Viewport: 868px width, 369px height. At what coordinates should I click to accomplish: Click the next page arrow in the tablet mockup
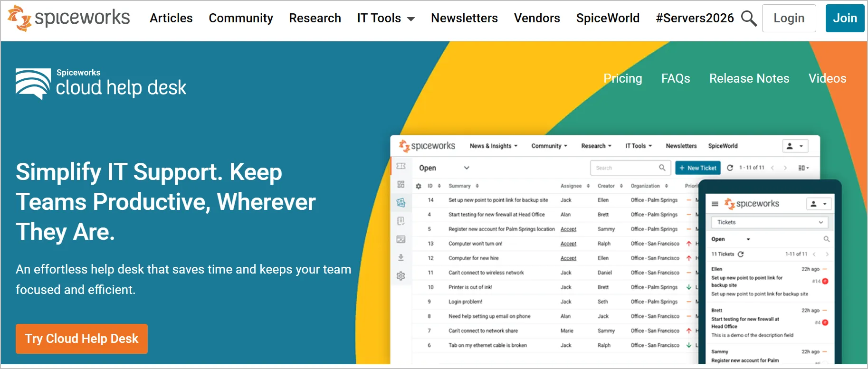(x=827, y=254)
